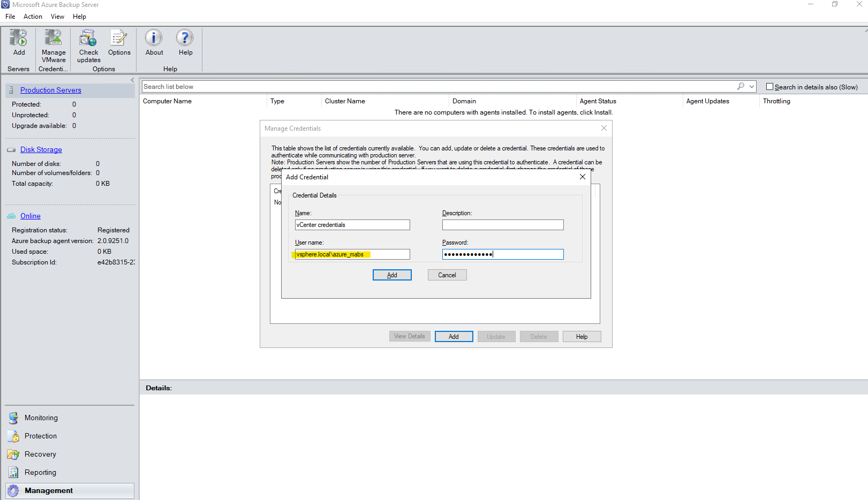Click Help button in Manage Credentials
This screenshot has width=868, height=500.
[582, 337]
